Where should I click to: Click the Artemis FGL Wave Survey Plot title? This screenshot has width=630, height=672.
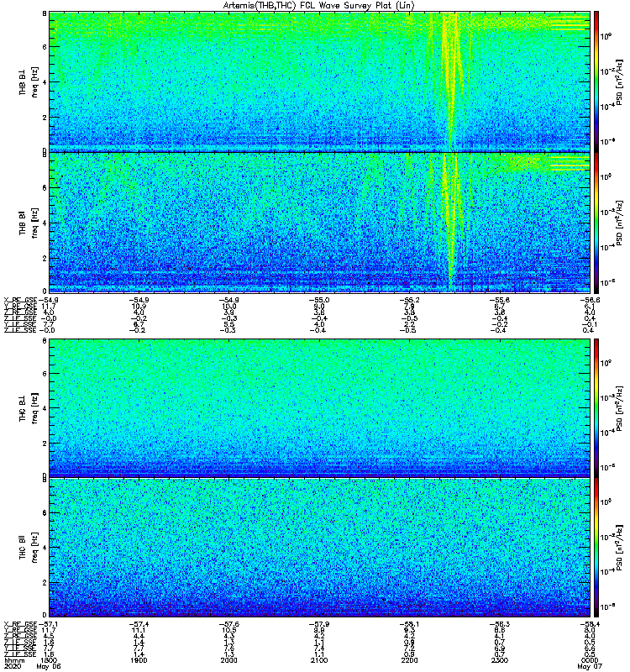pos(319,6)
